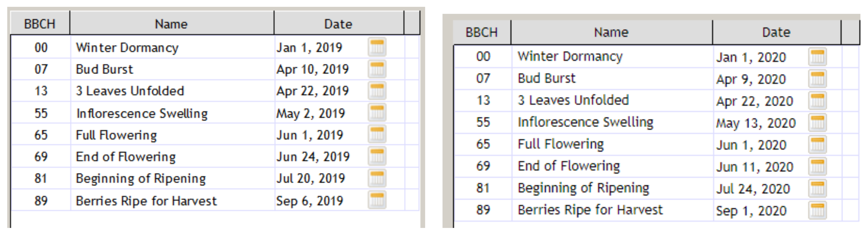This screenshot has height=235, width=868.
Task: Open calendar picker for Apr 9, 2020
Action: coord(817,78)
